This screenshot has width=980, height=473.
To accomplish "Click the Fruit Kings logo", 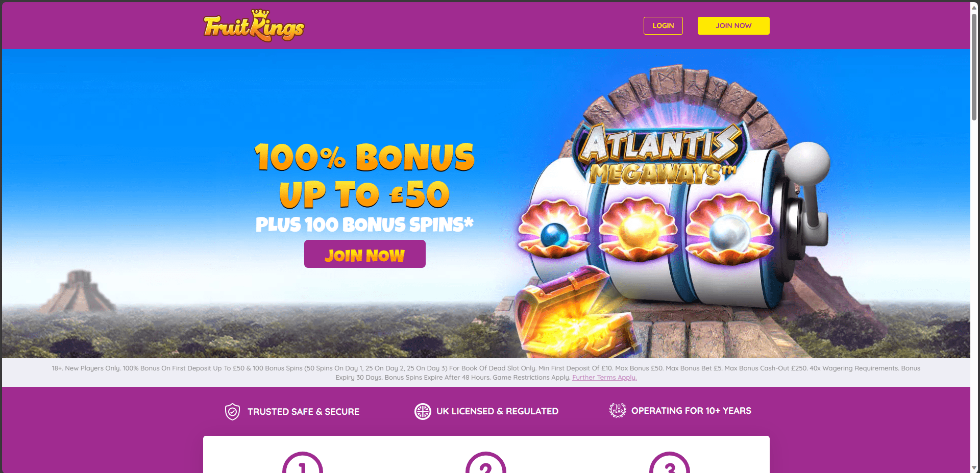I will click(x=254, y=25).
